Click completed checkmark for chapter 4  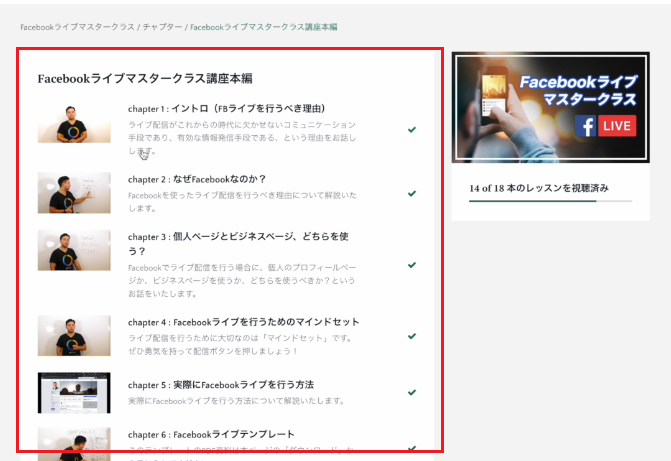[412, 336]
